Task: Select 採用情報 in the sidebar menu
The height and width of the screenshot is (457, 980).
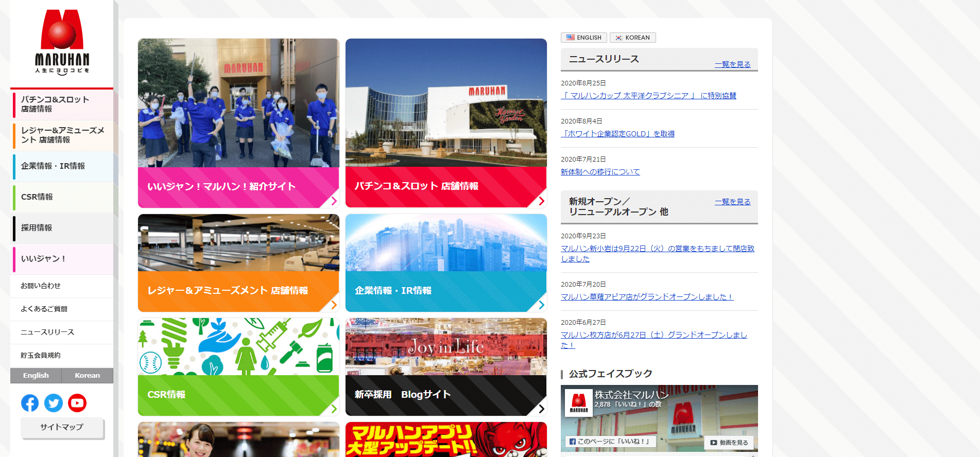Action: tap(62, 227)
